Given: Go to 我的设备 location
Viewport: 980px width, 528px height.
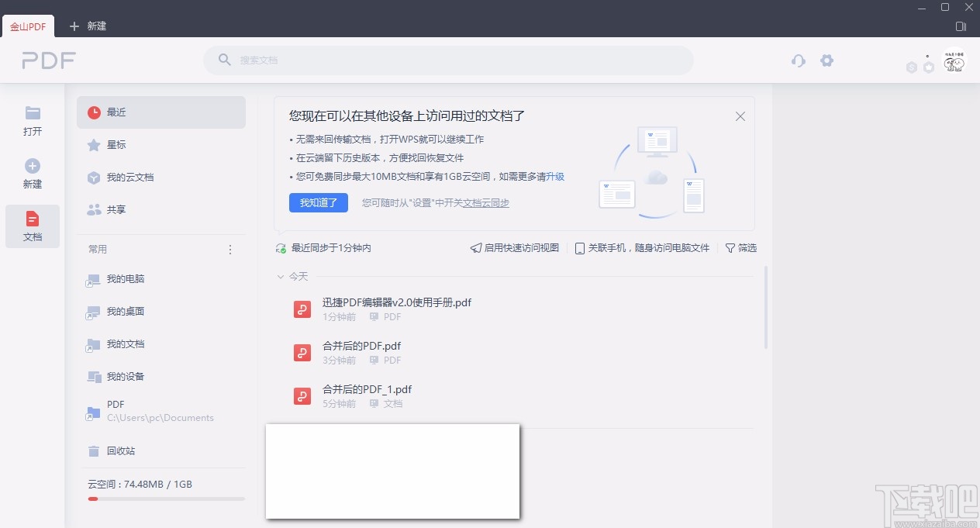Looking at the screenshot, I should tap(161, 377).
